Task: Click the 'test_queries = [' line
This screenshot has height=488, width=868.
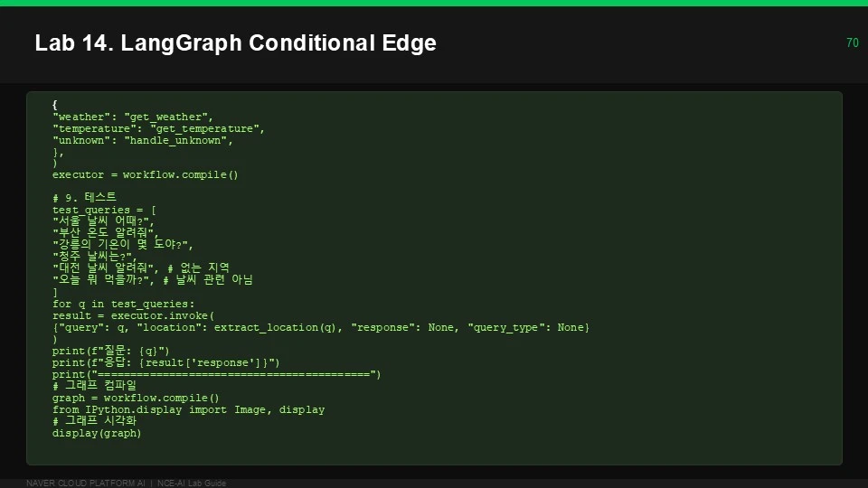Action: pos(104,211)
